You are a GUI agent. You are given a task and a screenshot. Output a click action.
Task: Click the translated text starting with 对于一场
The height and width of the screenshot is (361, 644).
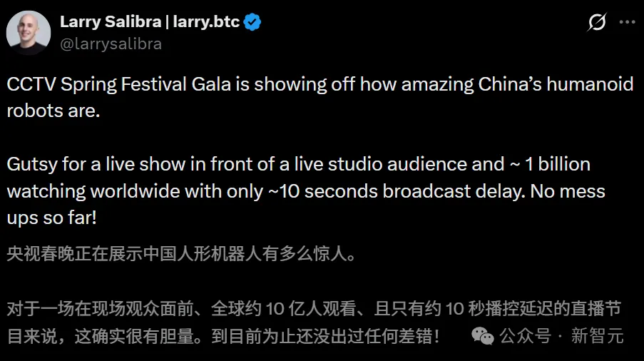[x=314, y=309]
